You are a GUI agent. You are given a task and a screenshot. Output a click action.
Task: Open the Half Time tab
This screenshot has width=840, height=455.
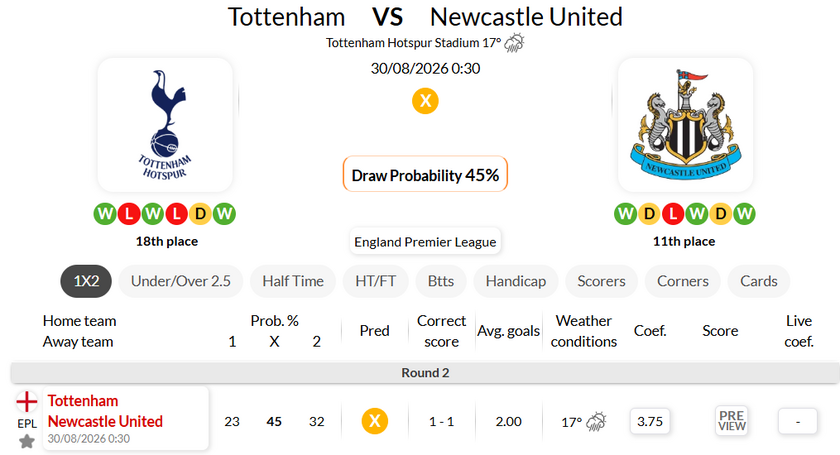pos(293,281)
